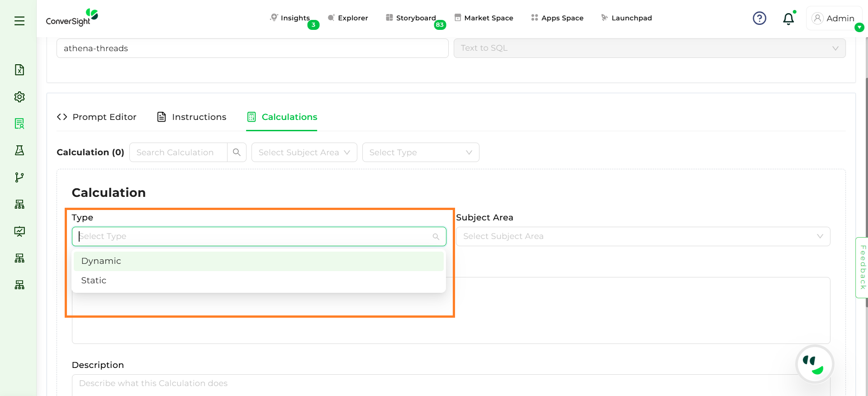
Task: Open the notifications bell icon
Action: click(788, 19)
